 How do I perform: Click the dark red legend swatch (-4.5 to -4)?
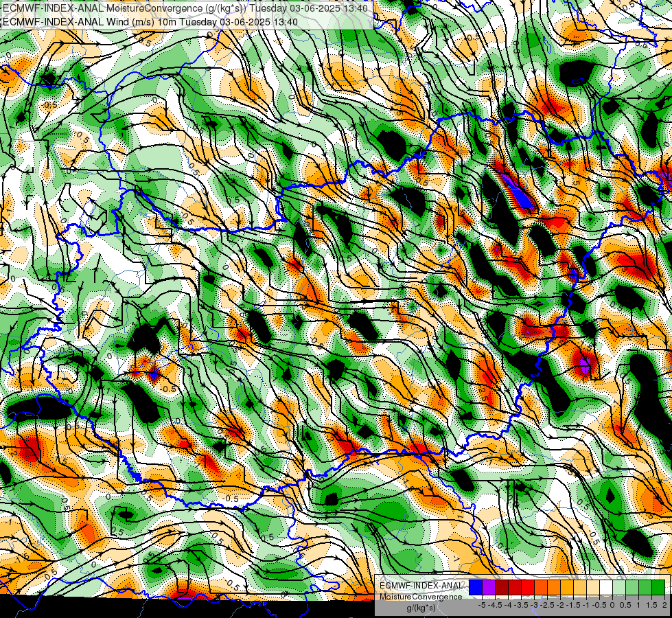point(502,588)
